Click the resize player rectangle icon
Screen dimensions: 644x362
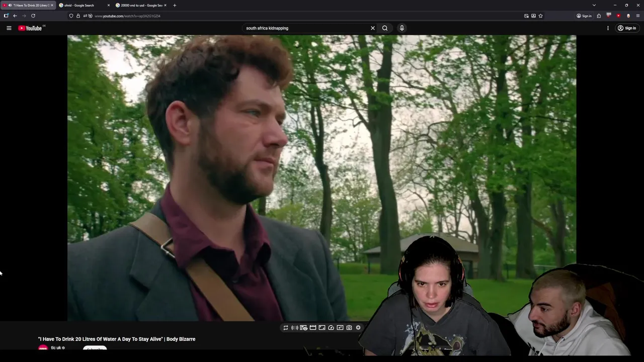322,328
